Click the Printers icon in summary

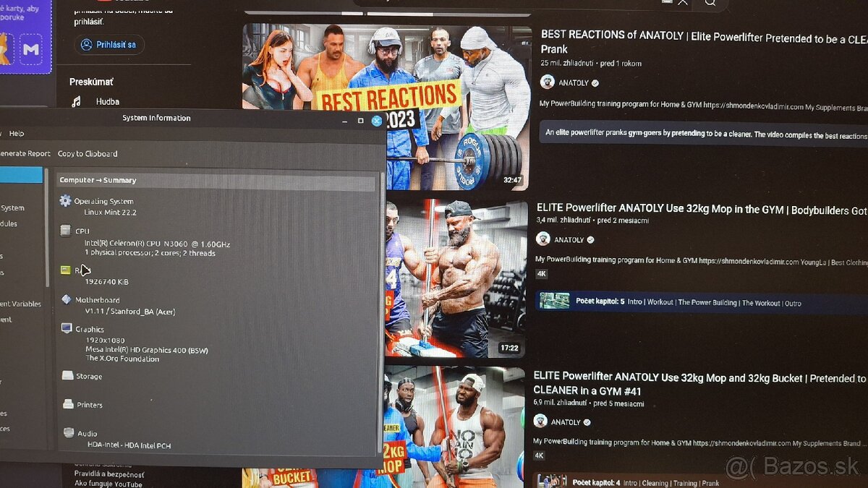click(x=68, y=404)
